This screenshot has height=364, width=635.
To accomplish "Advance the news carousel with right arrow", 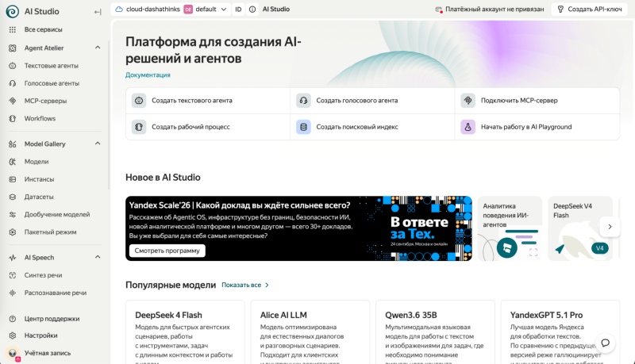I will coord(610,227).
